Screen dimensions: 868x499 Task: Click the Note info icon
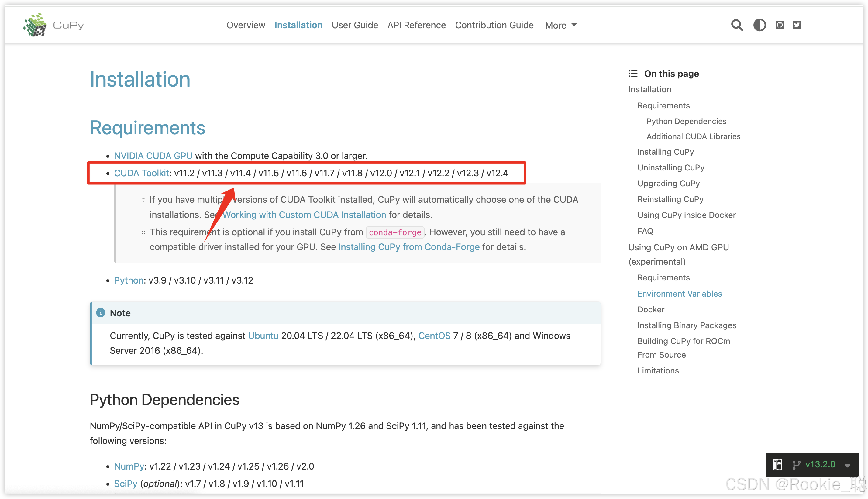point(100,313)
